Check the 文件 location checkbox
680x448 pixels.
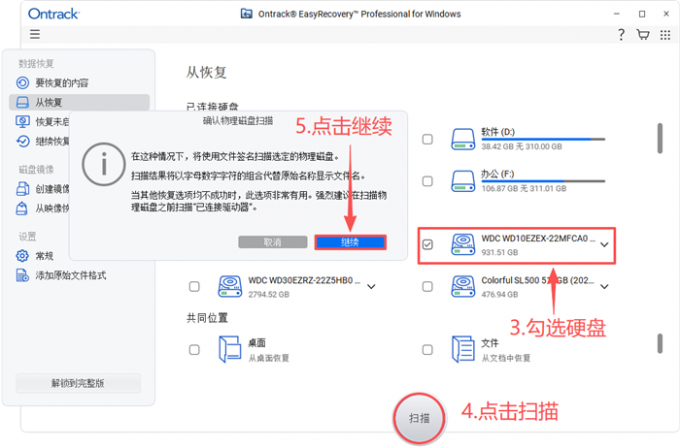pos(428,350)
